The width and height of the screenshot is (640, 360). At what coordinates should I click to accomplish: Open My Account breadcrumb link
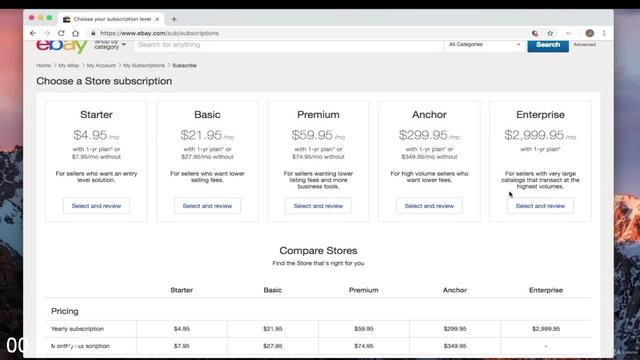tap(101, 65)
